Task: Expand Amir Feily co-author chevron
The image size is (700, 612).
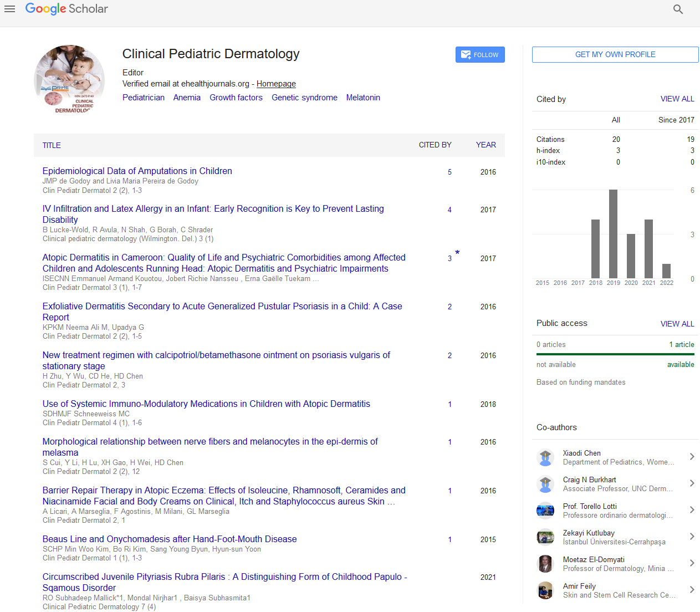Action: [692, 590]
